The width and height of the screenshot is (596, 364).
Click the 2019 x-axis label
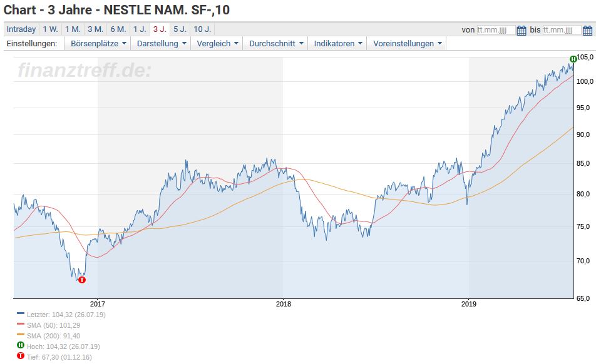click(469, 304)
